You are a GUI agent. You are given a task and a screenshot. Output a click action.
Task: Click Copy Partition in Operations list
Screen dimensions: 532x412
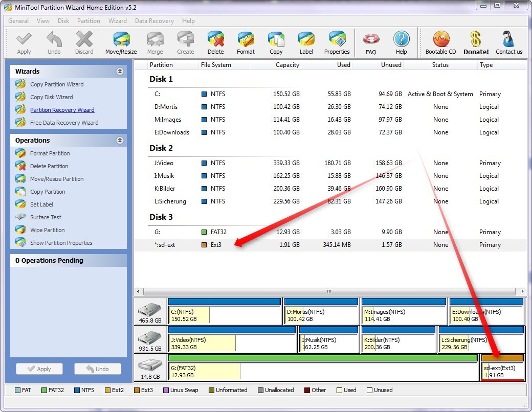[x=48, y=192]
